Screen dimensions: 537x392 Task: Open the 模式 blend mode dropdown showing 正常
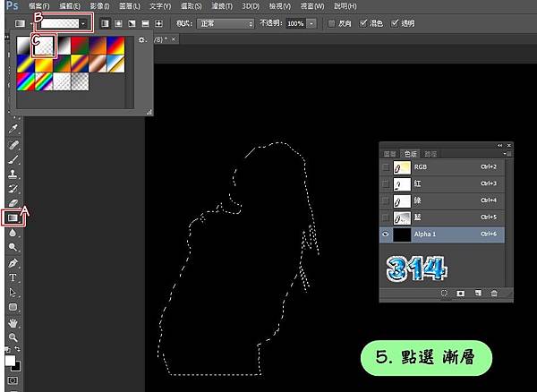click(x=226, y=23)
